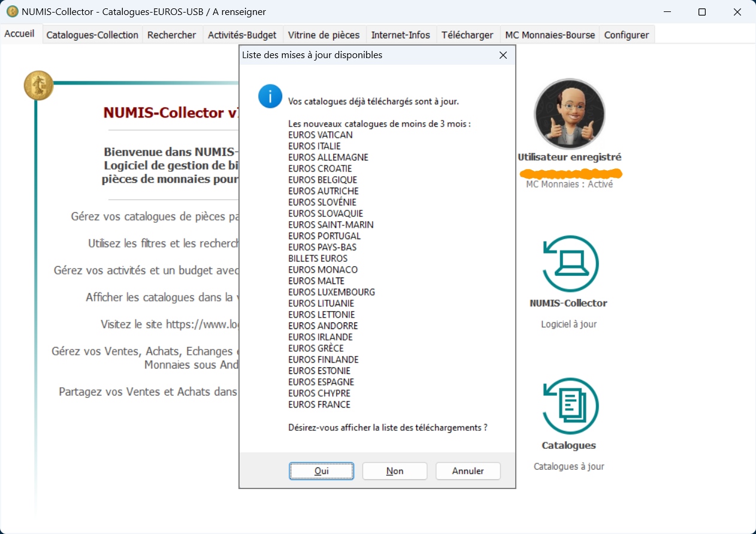
Task: Click the blue information icon in dialog
Action: [270, 96]
